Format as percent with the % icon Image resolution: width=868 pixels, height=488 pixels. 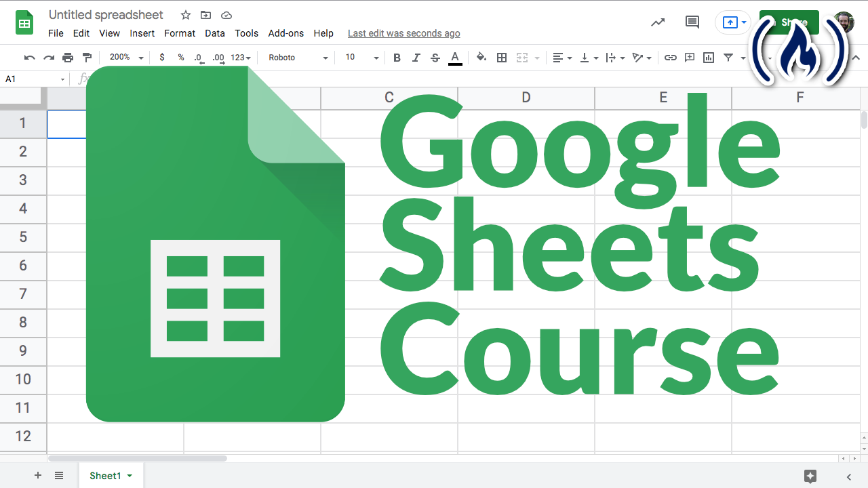[x=181, y=58]
